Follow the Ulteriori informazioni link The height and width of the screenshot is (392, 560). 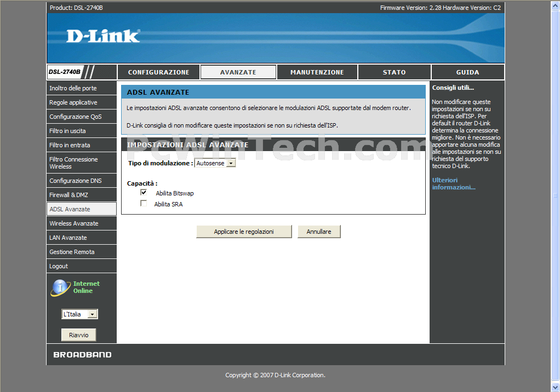click(x=454, y=184)
